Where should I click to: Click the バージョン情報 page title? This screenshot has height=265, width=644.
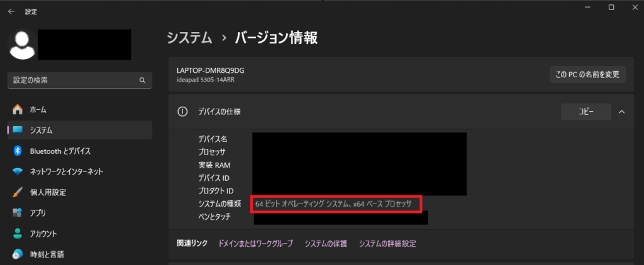pos(277,38)
